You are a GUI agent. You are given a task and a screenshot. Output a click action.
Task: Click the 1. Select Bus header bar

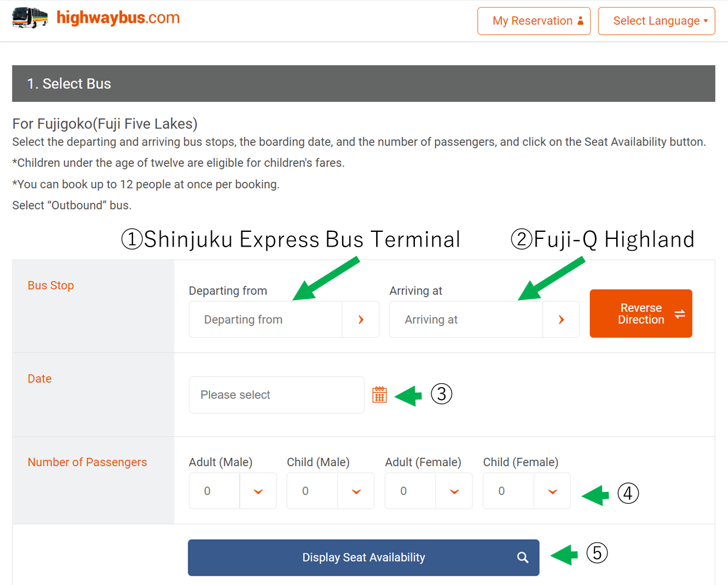364,84
